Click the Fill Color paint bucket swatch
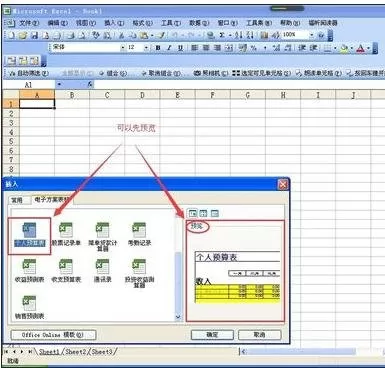This screenshot has width=385, height=368. (x=344, y=49)
